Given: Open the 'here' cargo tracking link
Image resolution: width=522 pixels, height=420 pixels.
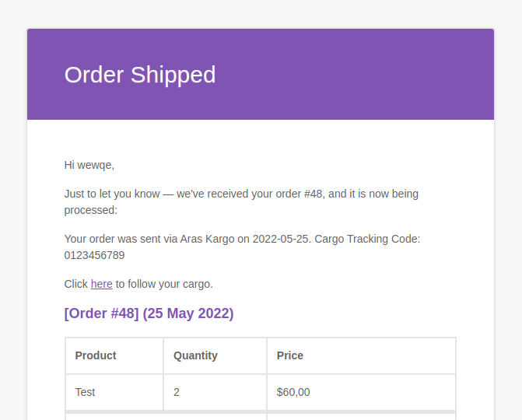Looking at the screenshot, I should click(102, 284).
